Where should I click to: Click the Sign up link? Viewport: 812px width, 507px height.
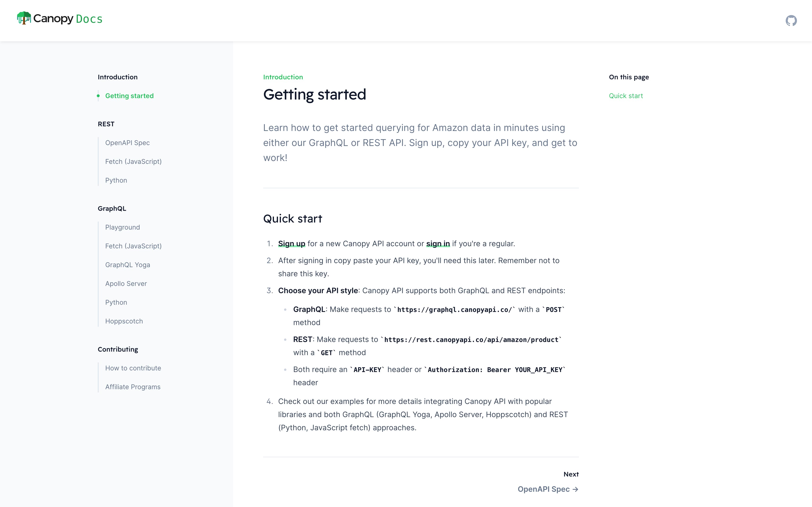[x=291, y=244]
